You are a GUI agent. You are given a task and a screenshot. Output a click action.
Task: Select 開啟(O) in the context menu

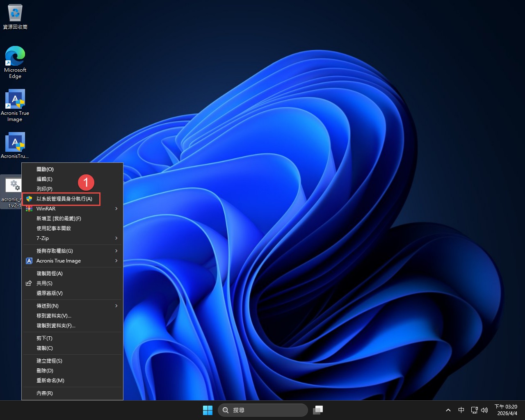click(x=45, y=169)
